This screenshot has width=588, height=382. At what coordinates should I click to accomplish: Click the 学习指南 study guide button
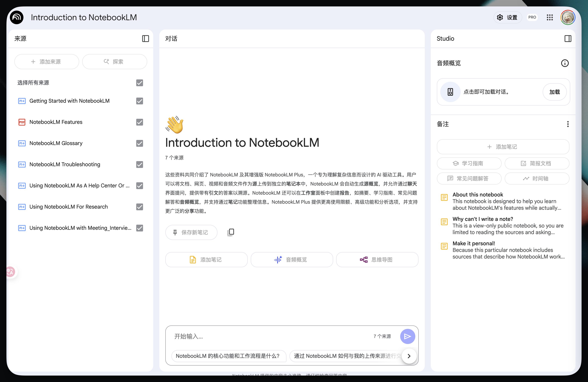click(469, 163)
